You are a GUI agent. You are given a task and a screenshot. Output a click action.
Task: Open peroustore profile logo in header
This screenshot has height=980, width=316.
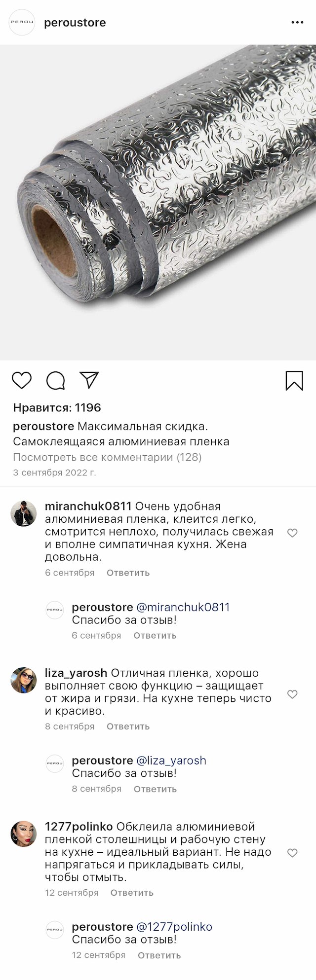(22, 23)
